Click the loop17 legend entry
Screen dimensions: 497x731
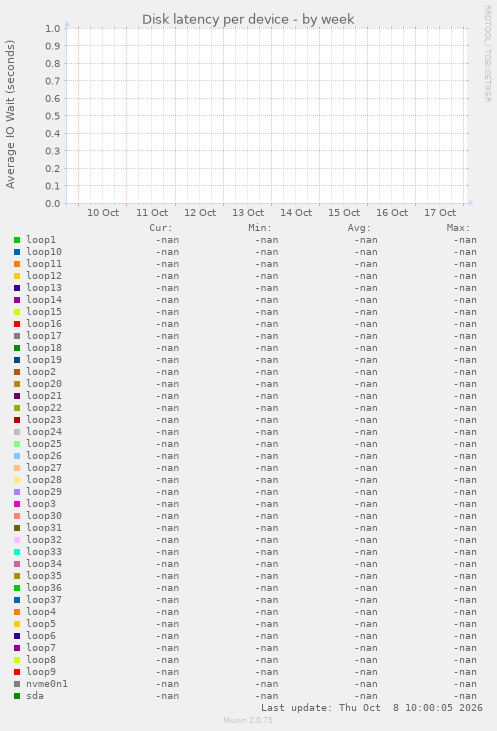[x=44, y=336]
